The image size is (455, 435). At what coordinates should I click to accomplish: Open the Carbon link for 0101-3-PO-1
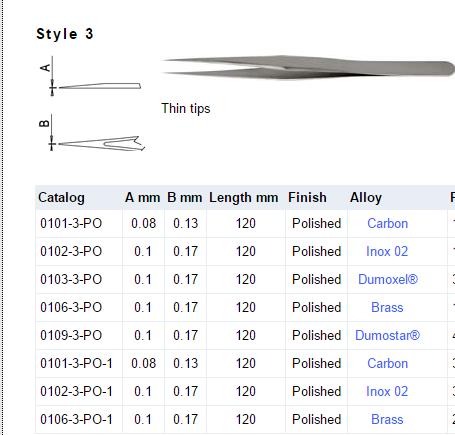point(387,363)
